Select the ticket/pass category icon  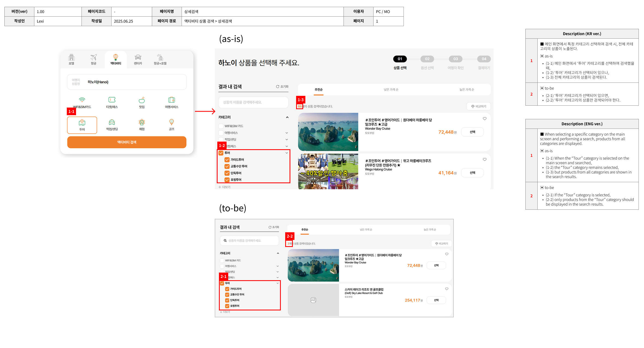[x=112, y=100]
